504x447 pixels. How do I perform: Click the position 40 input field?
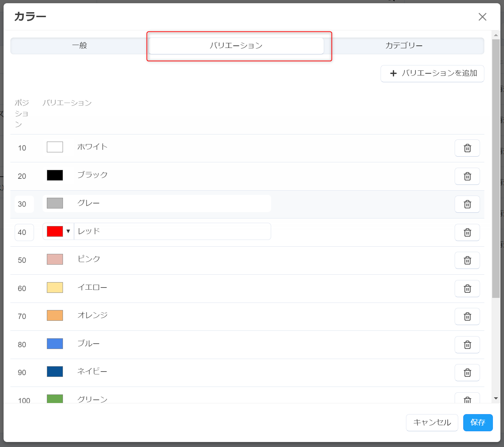pyautogui.click(x=24, y=232)
